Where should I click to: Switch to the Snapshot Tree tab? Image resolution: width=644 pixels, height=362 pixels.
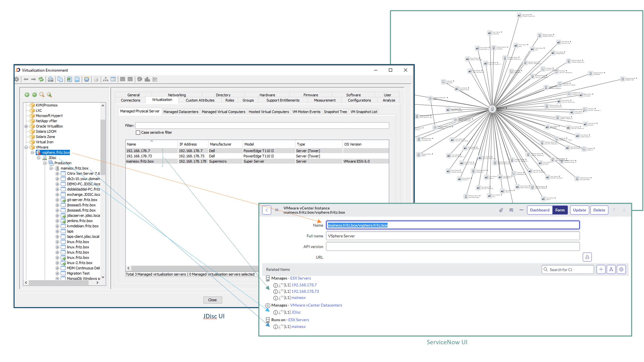pyautogui.click(x=335, y=112)
